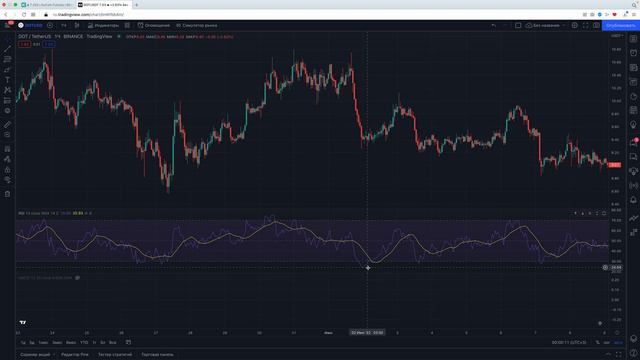Open the watchlist panel in right sidebar

(633, 39)
